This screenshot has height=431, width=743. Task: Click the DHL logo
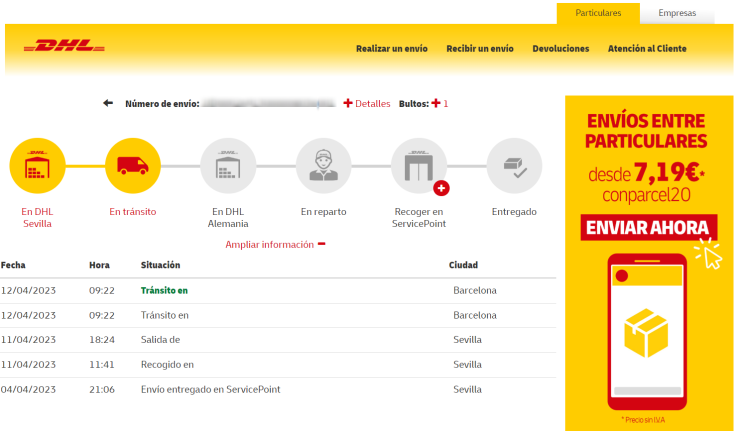tap(64, 46)
